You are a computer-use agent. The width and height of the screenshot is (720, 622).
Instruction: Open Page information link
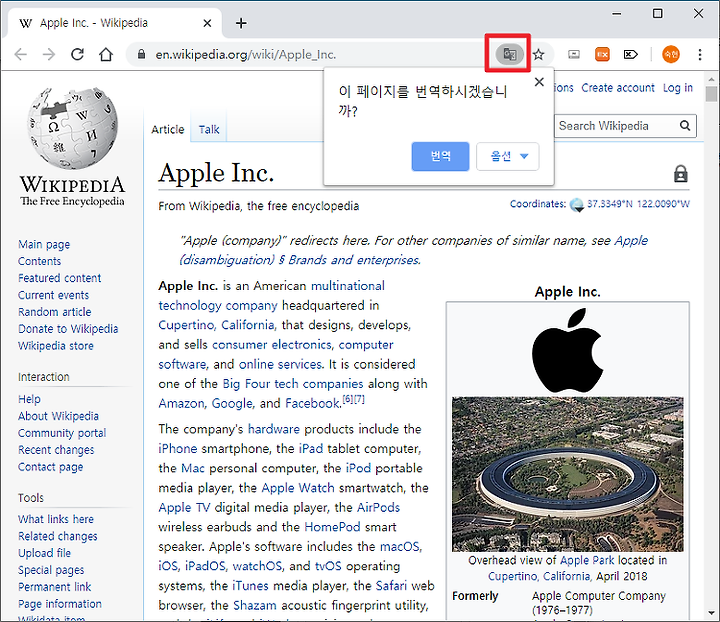(60, 604)
